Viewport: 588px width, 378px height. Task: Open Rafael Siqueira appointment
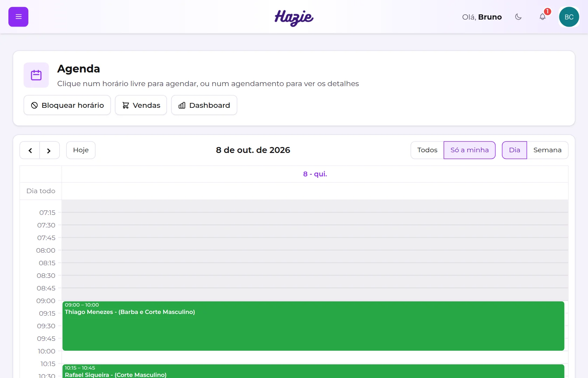[313, 371]
